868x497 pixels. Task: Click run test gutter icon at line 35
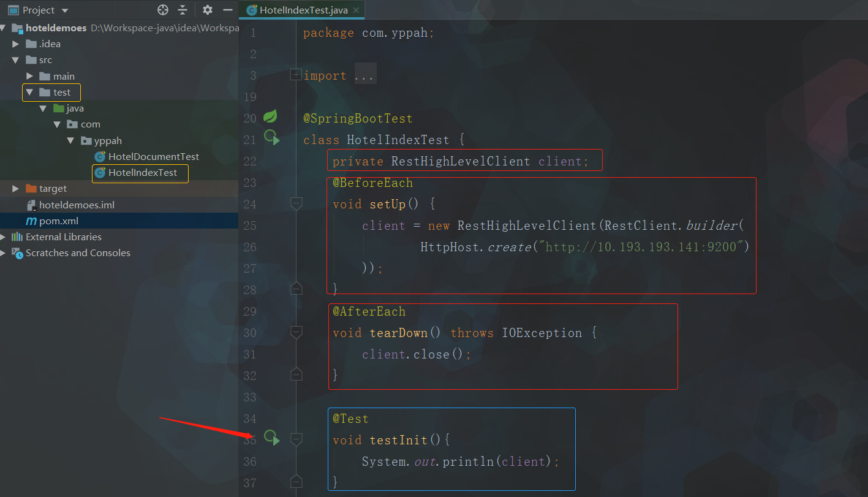271,438
